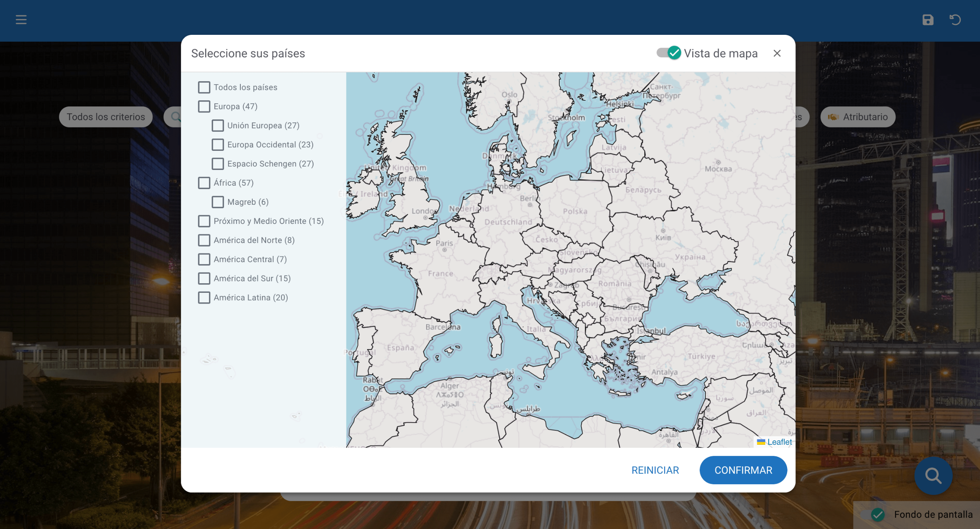This screenshot has height=529, width=980.
Task: Toggle the Fondo de pantalla checkmark
Action: coord(878,515)
